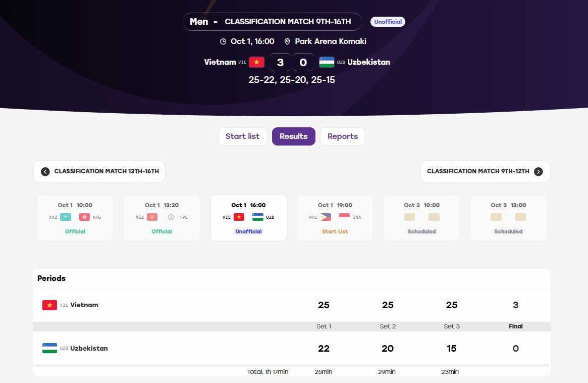Click left arrow for Classification Match 13th-16th
Screen dimensions: 588x383
[x=45, y=172]
